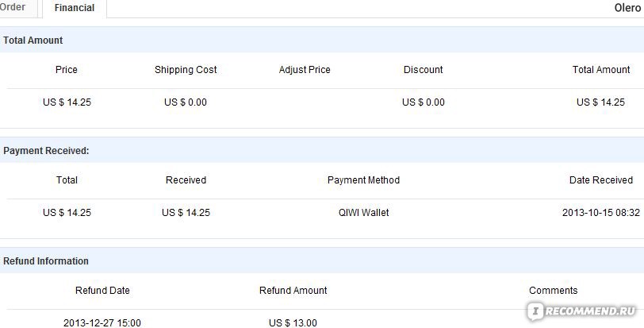Click the Comments column header

[553, 290]
